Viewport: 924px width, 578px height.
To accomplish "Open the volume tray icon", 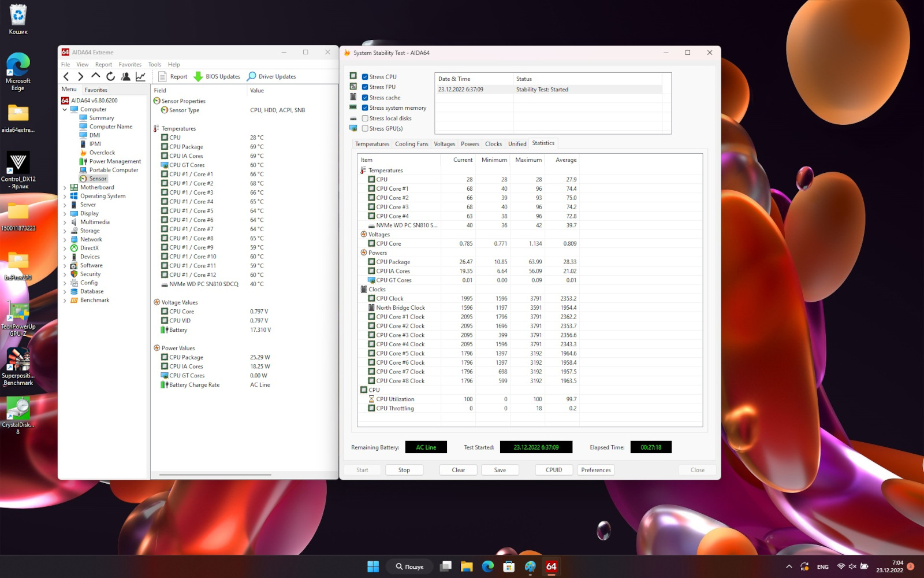I will [852, 566].
